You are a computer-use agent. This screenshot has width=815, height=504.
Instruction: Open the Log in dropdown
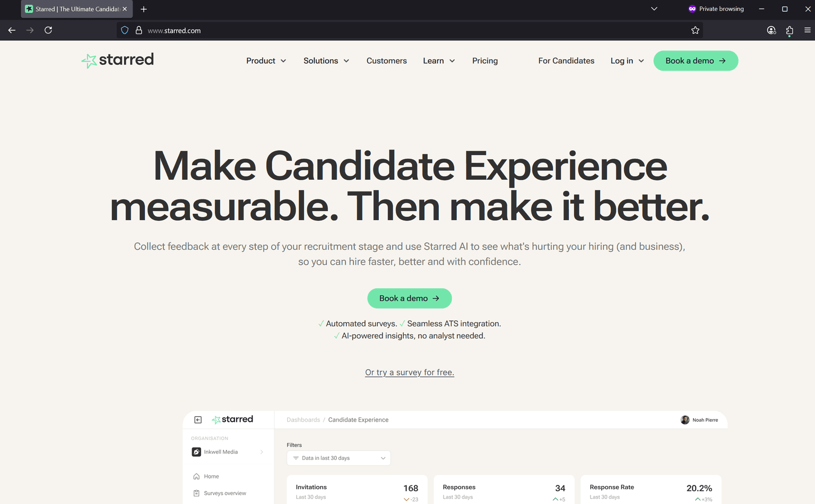pyautogui.click(x=627, y=61)
